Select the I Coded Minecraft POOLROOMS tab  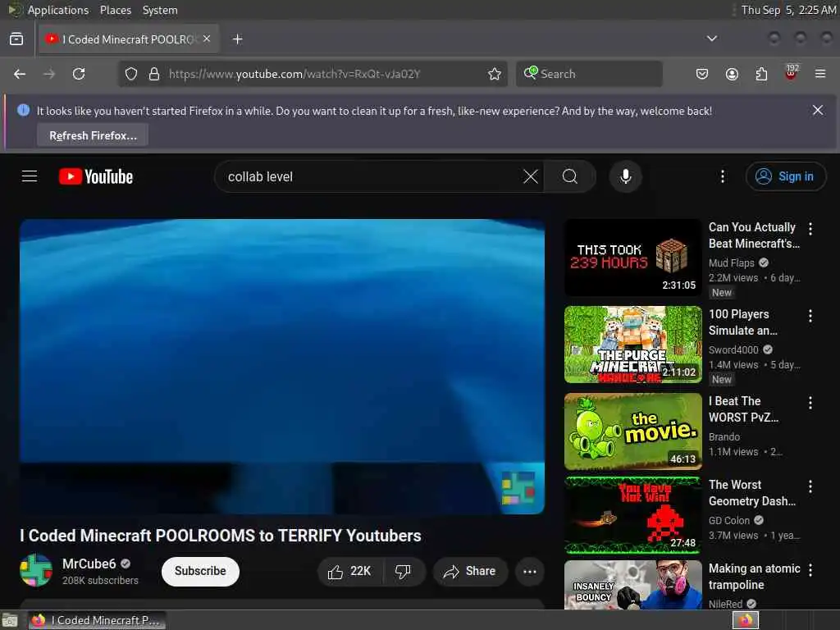129,39
